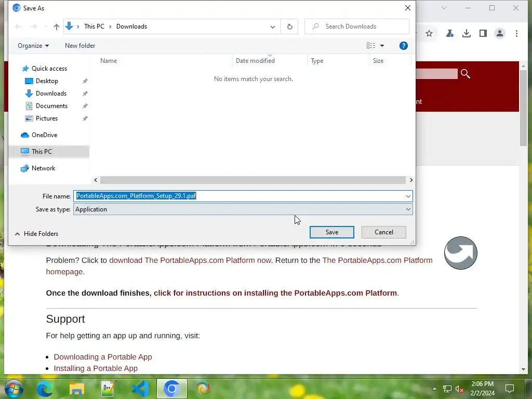Click the PortableApps round arrow logo
Screen dimensions: 532x399
pos(460,253)
